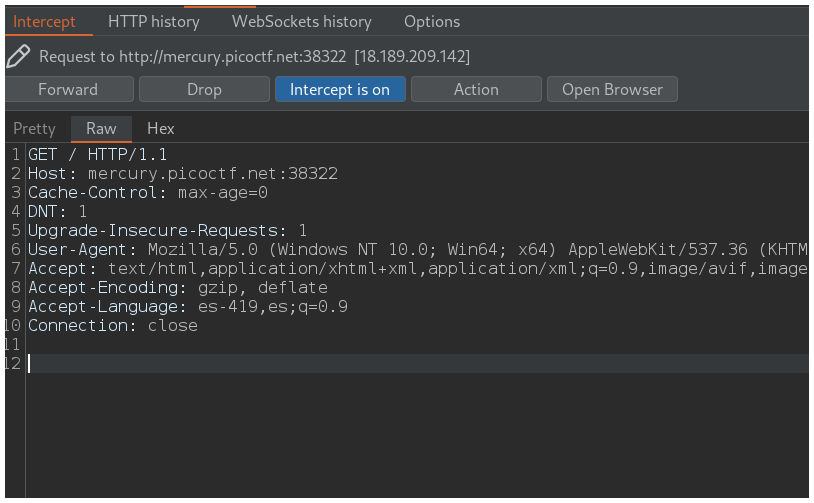Switch to Pretty view
This screenshot has width=814, height=503.
click(x=35, y=128)
